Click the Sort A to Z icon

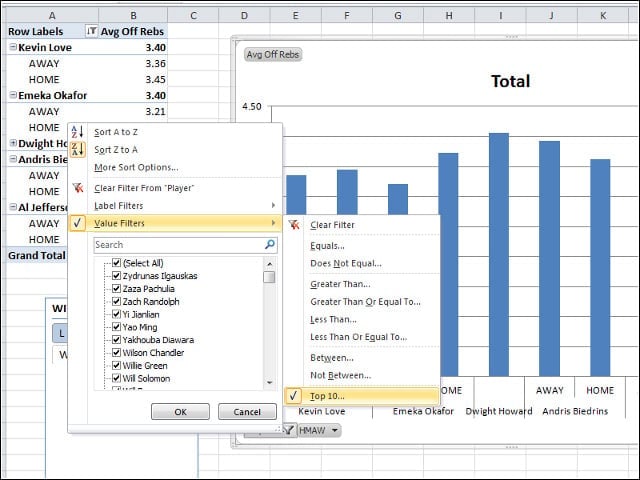click(77, 132)
